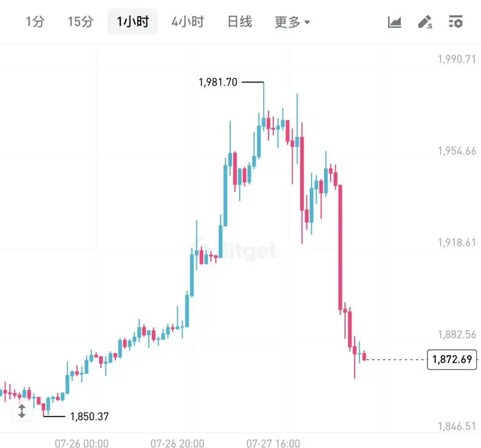
Task: Click the 07-26 20:00 time label
Action: tap(177, 443)
